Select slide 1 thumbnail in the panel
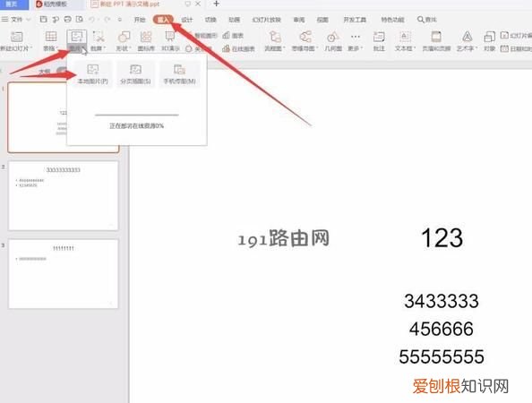The height and width of the screenshot is (403, 532). coord(64,117)
